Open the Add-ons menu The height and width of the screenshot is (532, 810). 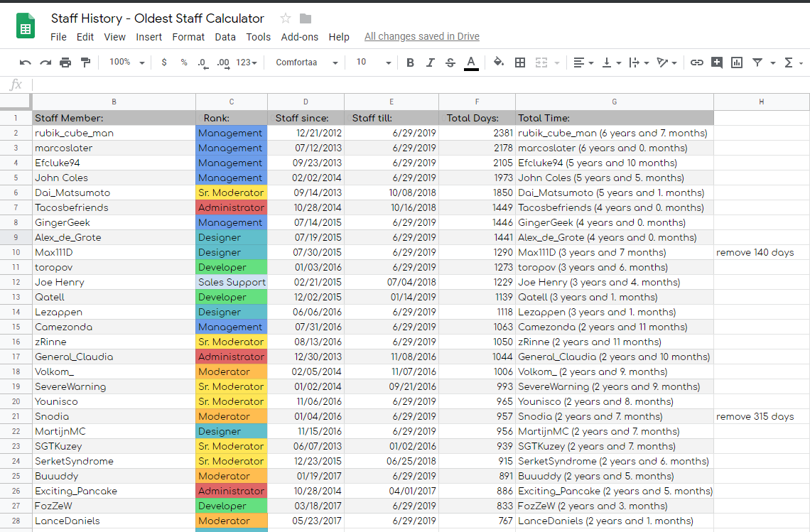click(300, 37)
